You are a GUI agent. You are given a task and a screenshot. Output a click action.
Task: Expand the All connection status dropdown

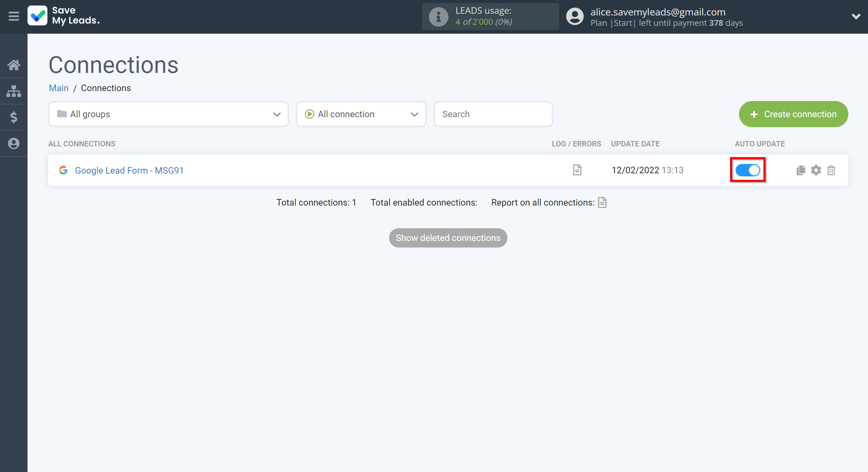click(x=362, y=114)
